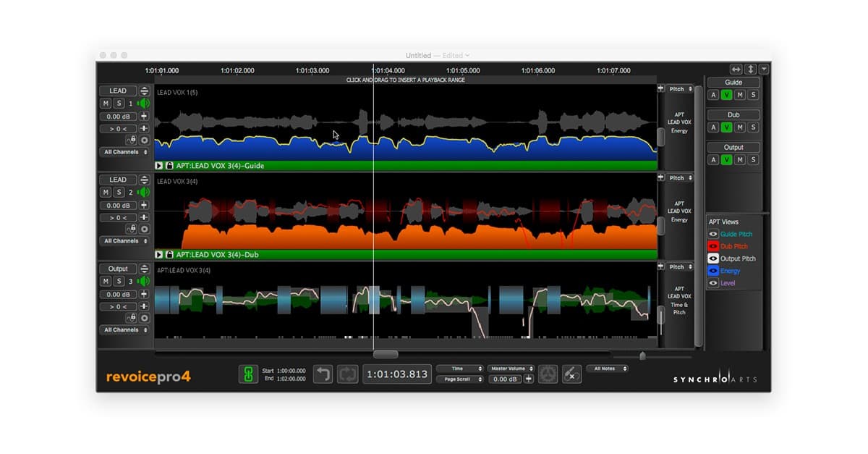The image size is (868, 454).
Task: Mute track 1 with its M button
Action: [x=106, y=104]
